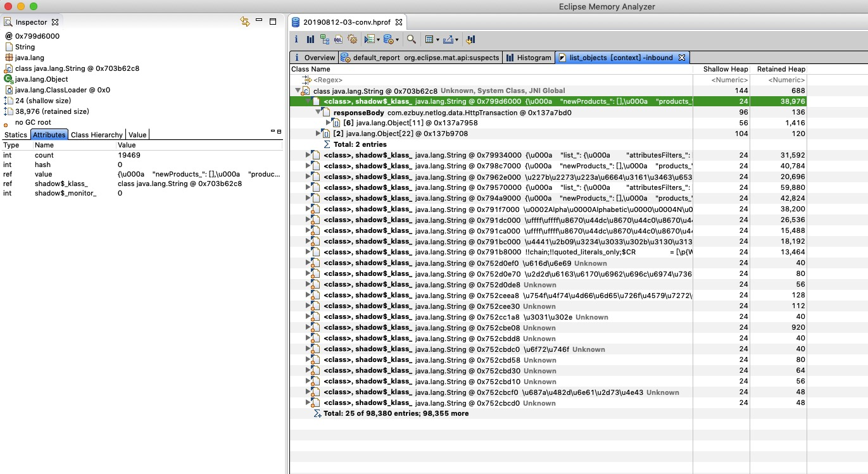Expand the String @ 0x79934000 row
The width and height of the screenshot is (868, 474).
(308, 155)
